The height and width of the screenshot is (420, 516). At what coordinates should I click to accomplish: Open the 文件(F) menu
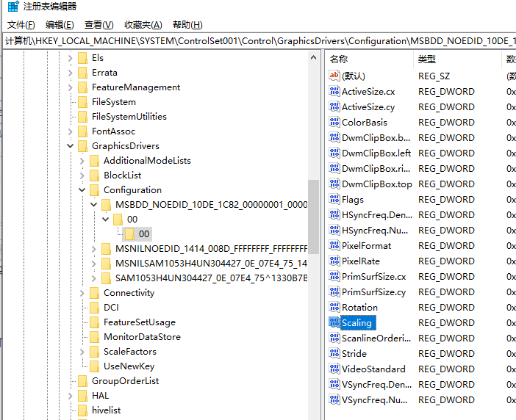tap(21, 25)
